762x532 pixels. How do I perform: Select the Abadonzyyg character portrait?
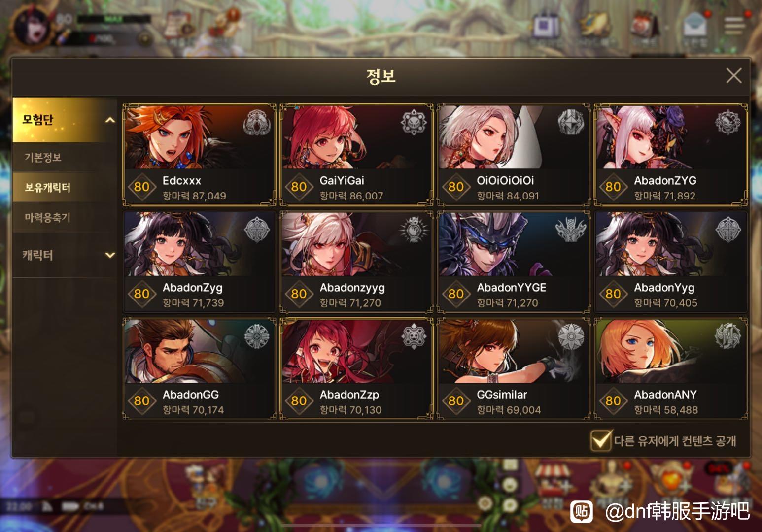(x=356, y=244)
